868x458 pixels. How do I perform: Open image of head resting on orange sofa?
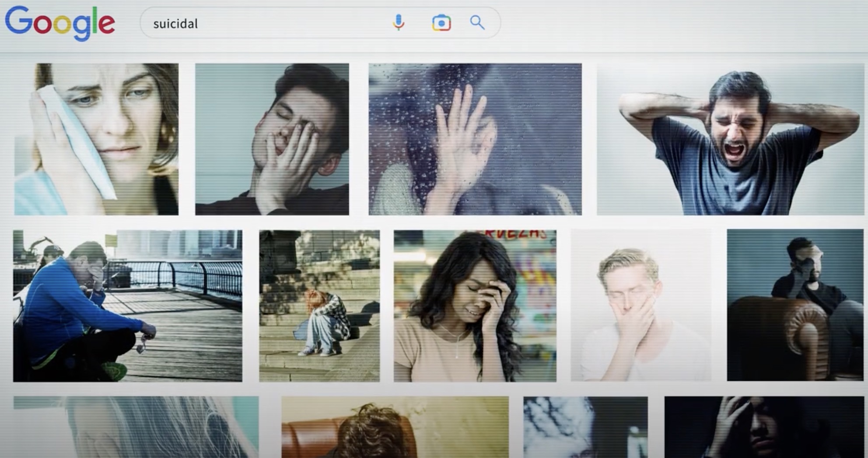395,427
